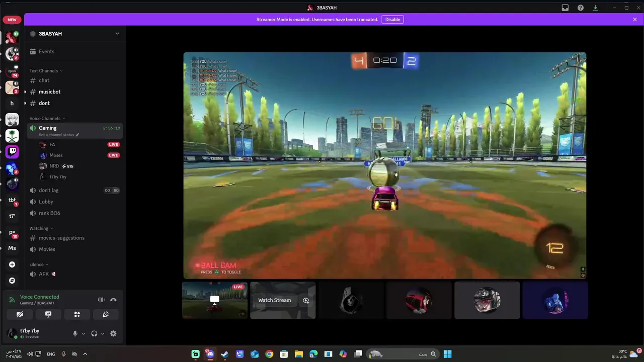Click the green download update icon
This screenshot has height=362, width=644.
pyautogui.click(x=595, y=8)
